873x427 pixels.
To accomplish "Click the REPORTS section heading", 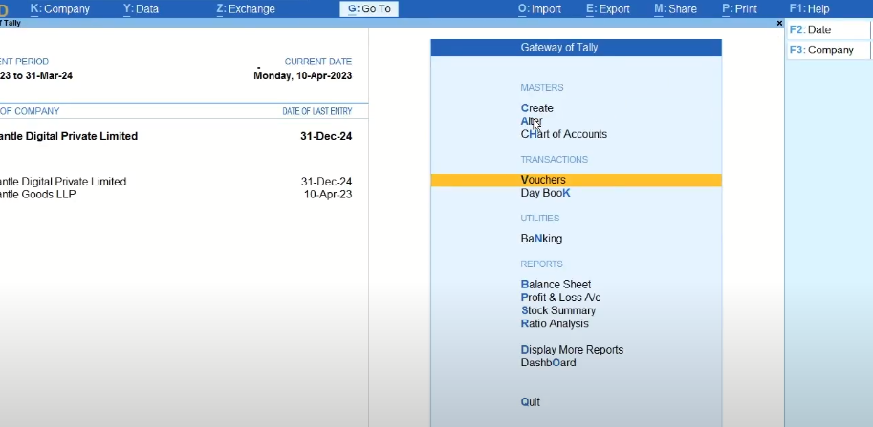I will pyautogui.click(x=541, y=264).
